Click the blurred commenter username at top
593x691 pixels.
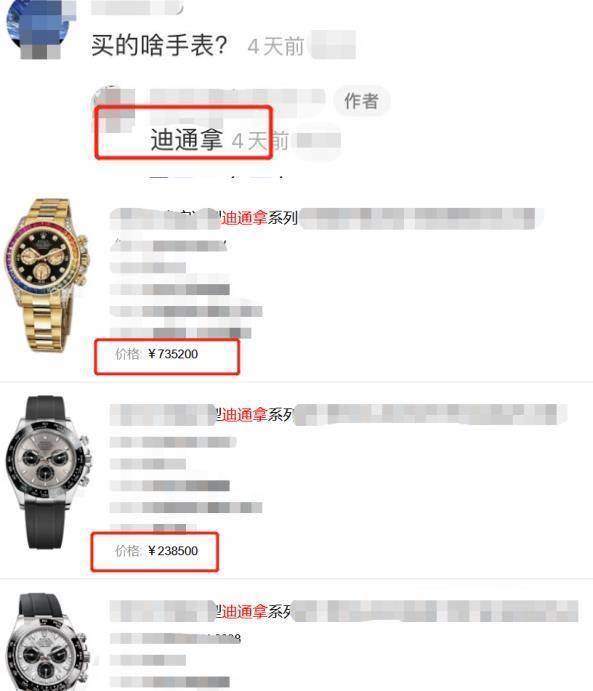(137, 7)
